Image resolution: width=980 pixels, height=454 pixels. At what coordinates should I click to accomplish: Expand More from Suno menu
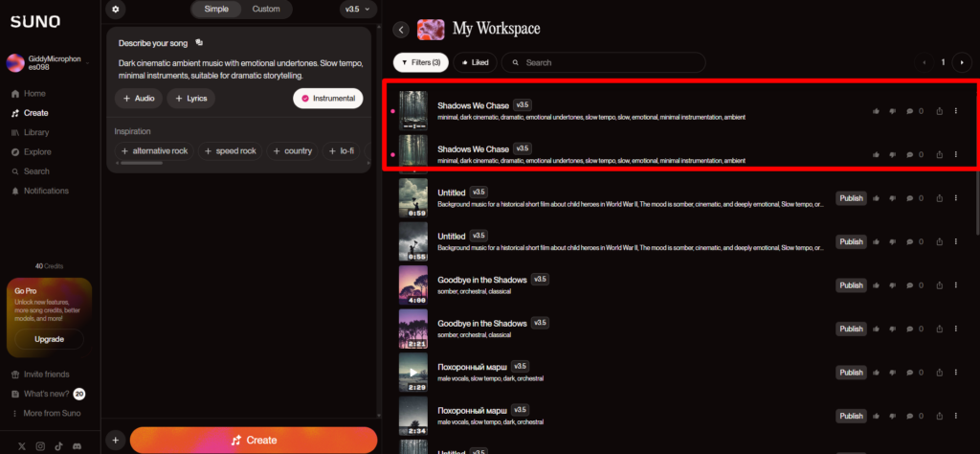click(46, 414)
